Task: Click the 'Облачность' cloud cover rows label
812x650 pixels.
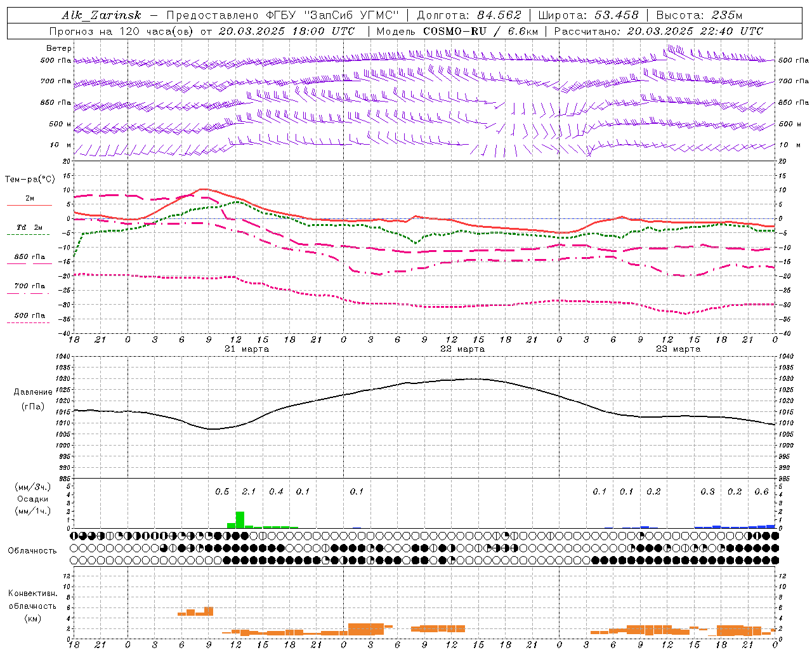Action: (x=32, y=551)
